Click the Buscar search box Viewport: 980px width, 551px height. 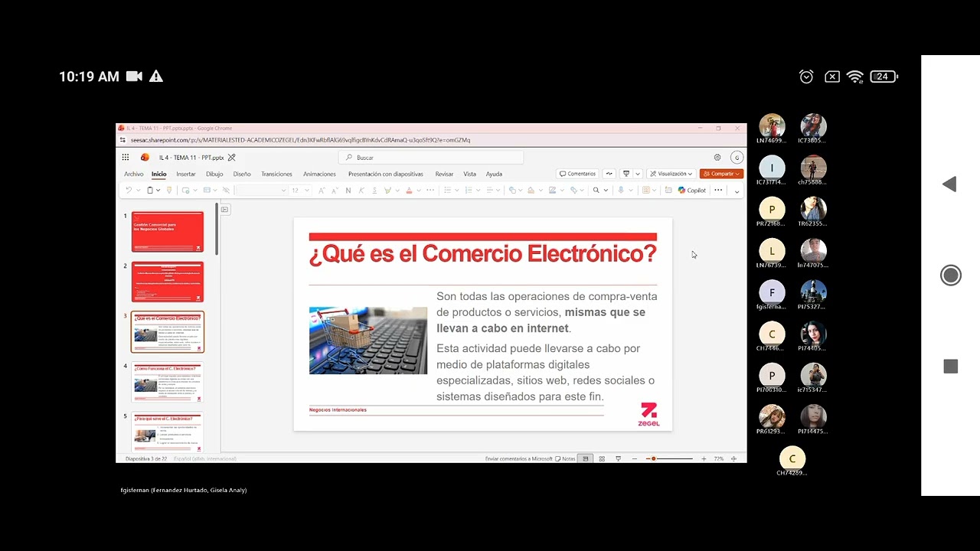(x=431, y=157)
